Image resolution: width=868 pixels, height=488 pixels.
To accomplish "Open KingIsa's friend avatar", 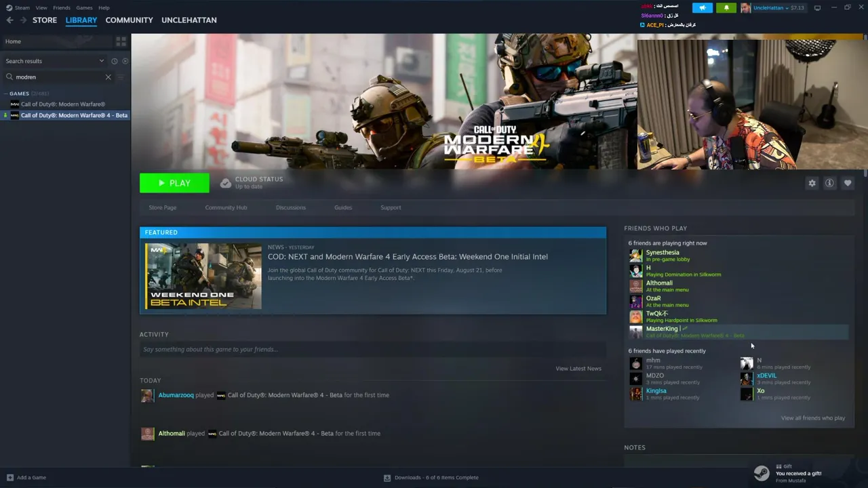I will coord(635,394).
